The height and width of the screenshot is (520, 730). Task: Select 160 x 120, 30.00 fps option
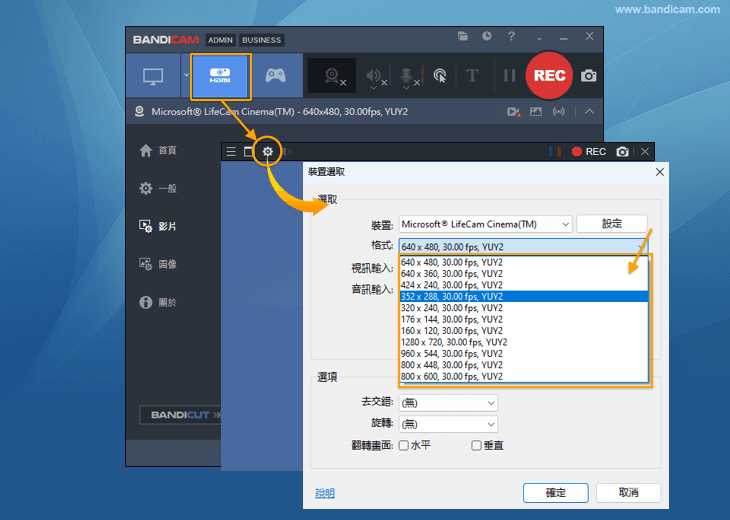coord(524,331)
